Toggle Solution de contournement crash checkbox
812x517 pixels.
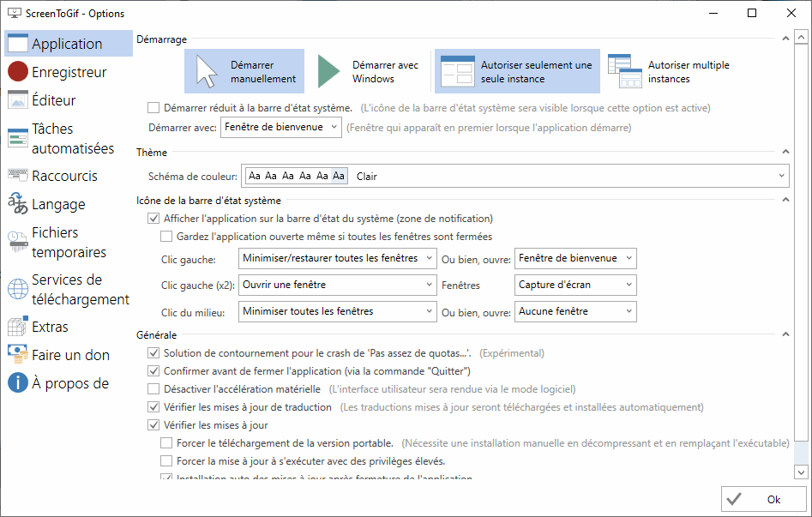click(153, 353)
